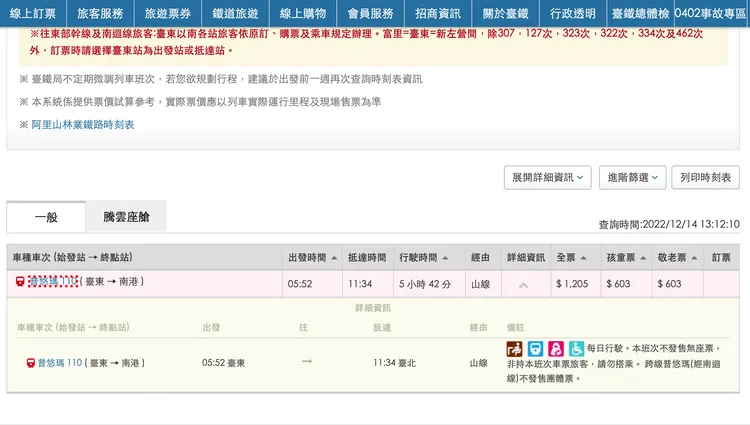Sort by 敬老票 price arrow
The height and width of the screenshot is (425, 750).
click(695, 258)
